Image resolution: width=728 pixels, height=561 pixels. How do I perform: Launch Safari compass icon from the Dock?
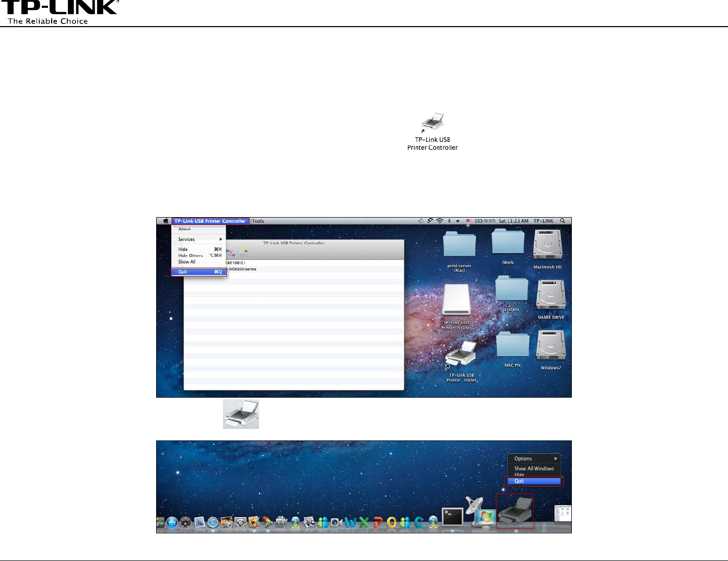(213, 522)
